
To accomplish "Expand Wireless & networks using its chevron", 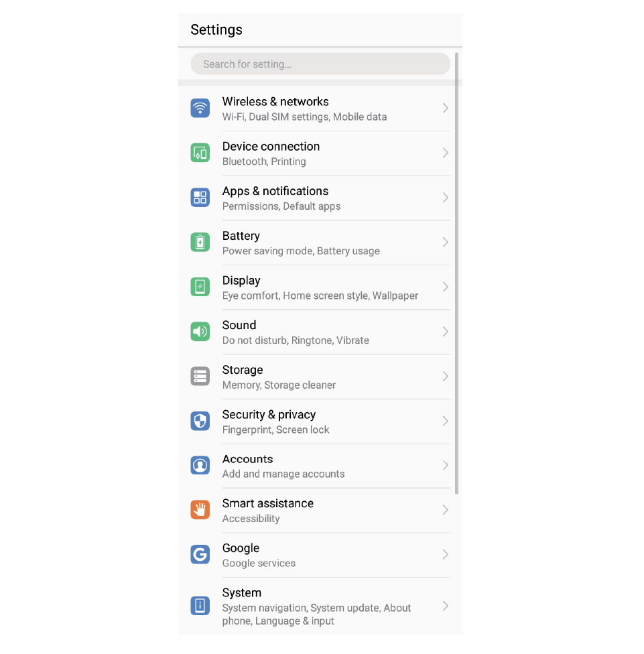I will (x=445, y=109).
